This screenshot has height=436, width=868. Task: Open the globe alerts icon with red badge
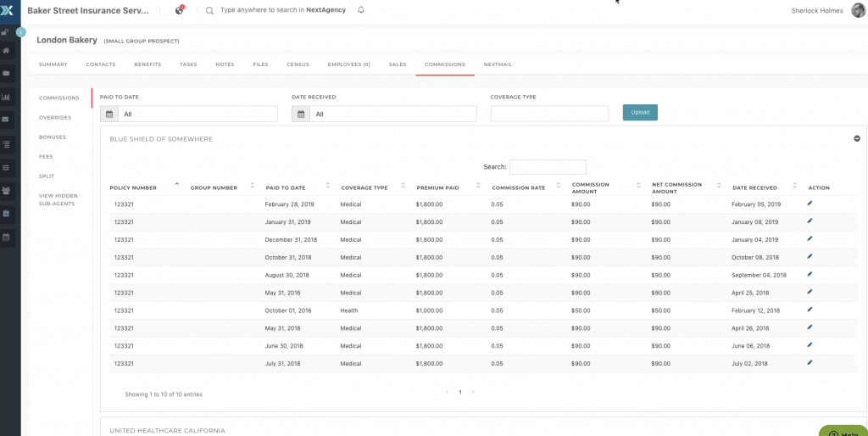pos(179,10)
